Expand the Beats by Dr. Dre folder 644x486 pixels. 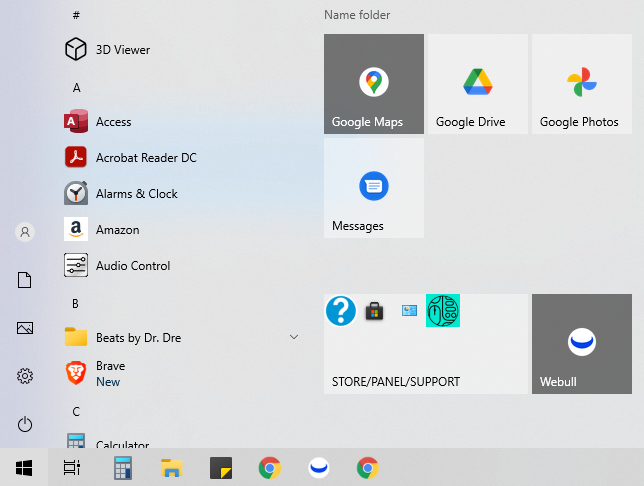[294, 337]
